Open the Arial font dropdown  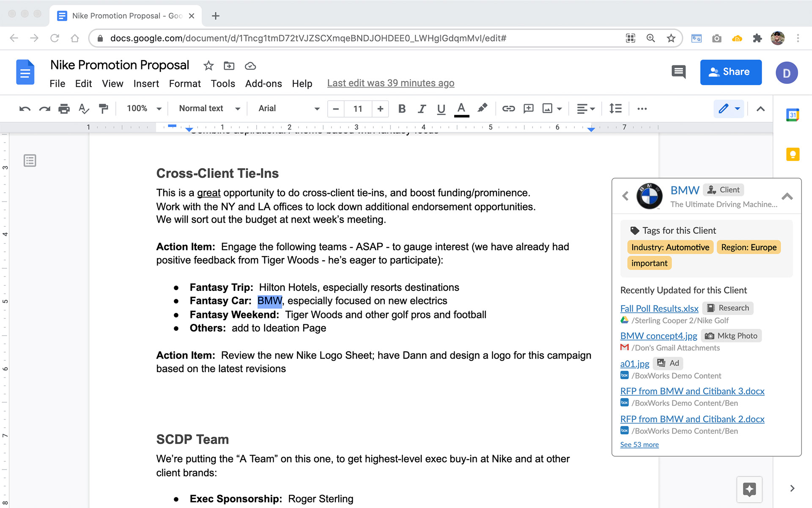(289, 108)
